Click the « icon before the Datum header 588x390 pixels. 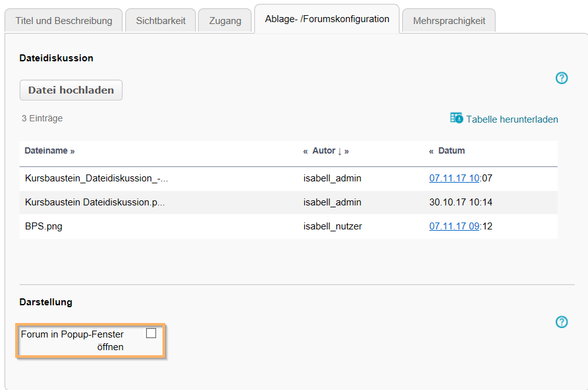click(431, 150)
